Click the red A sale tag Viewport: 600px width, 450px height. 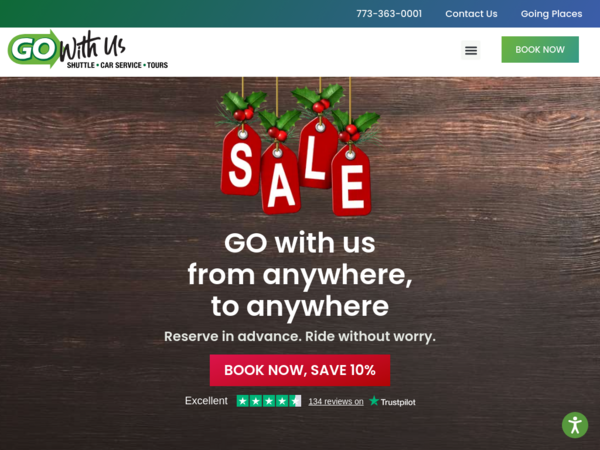[280, 181]
